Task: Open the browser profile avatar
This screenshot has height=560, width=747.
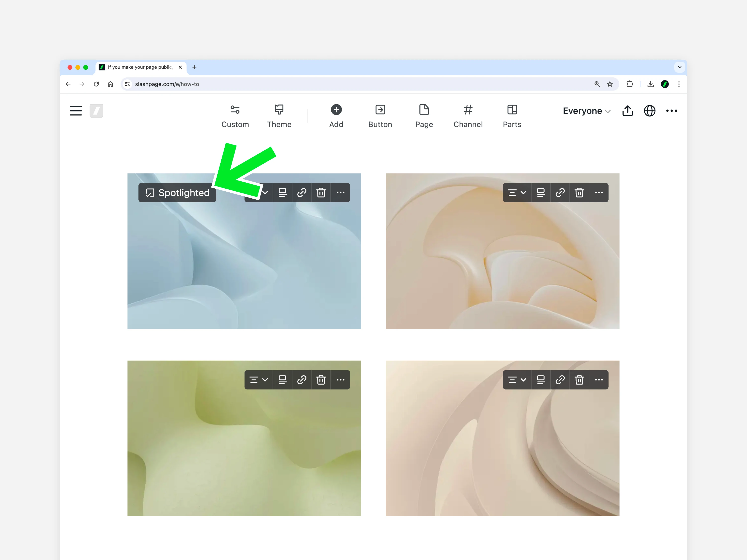Action: point(665,84)
